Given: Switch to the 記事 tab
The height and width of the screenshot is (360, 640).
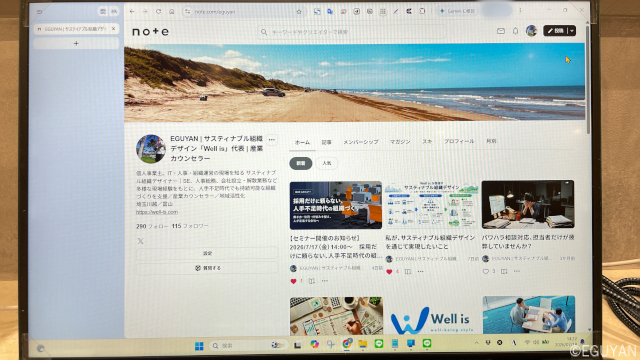Looking at the screenshot, I should point(327,142).
